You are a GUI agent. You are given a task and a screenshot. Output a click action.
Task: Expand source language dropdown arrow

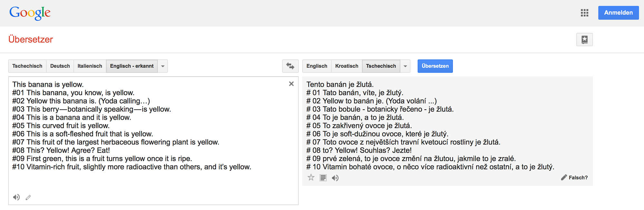point(163,66)
